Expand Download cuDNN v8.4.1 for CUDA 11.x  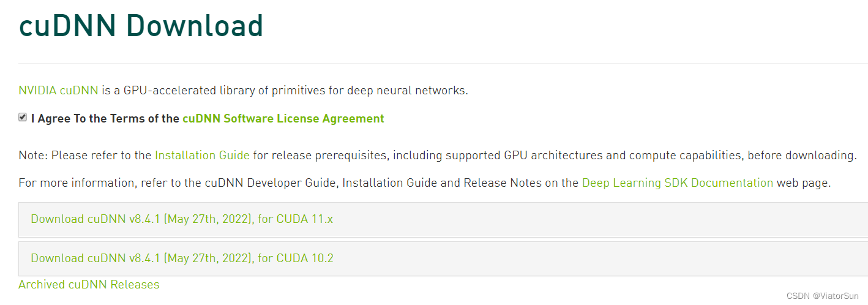[x=182, y=219]
